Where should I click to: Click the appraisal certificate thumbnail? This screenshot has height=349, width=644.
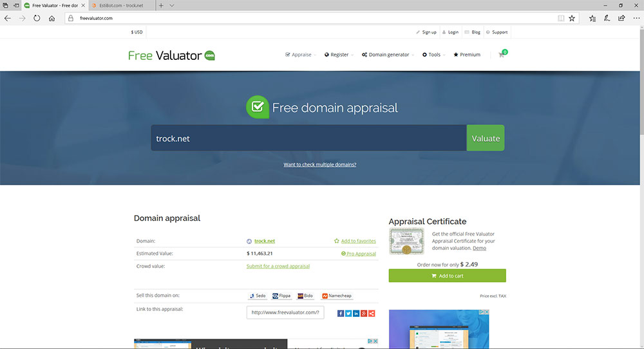406,241
